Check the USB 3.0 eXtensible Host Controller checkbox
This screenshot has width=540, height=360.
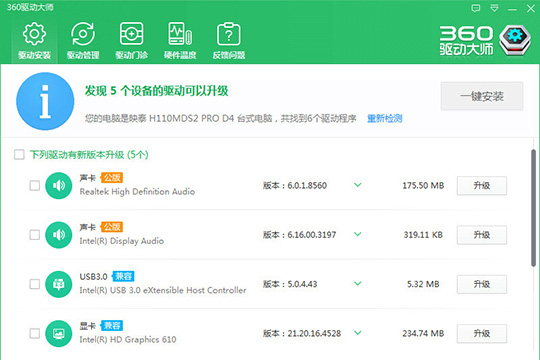(x=34, y=284)
